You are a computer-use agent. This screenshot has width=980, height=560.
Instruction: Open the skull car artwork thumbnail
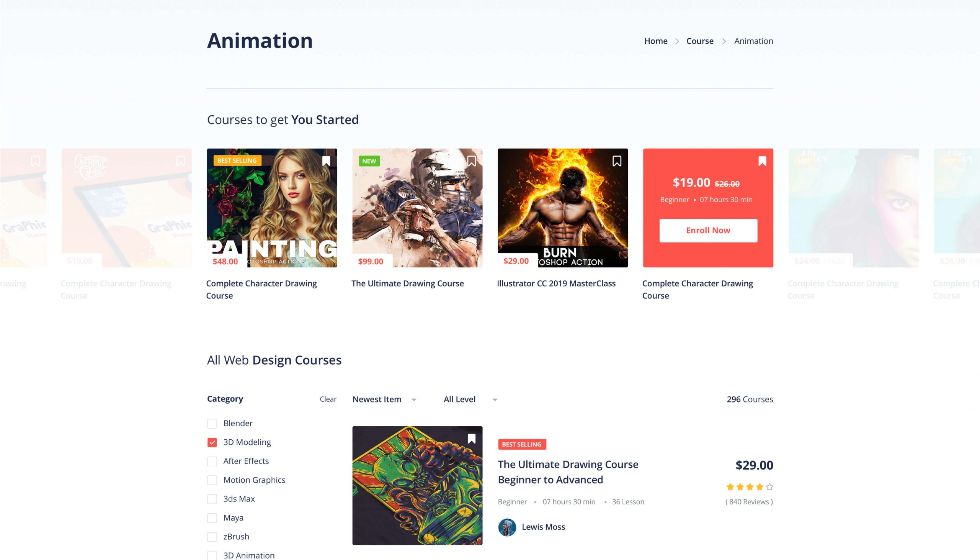pyautogui.click(x=417, y=485)
